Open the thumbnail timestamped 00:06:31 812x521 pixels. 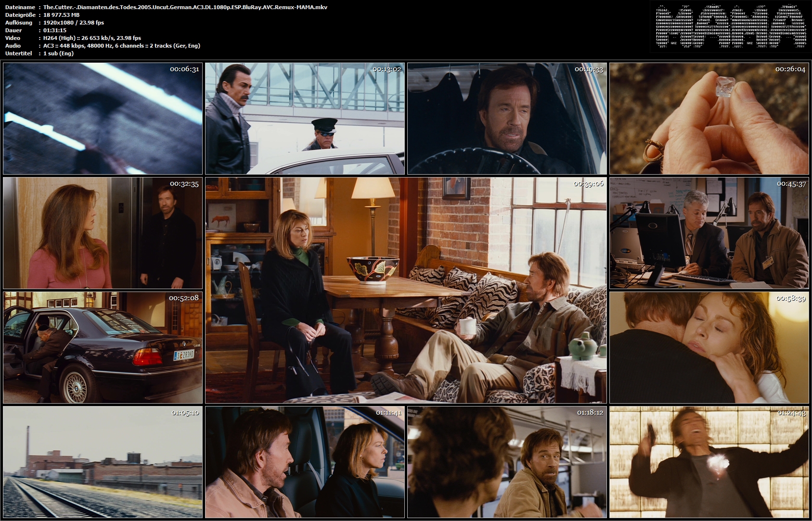coord(103,118)
